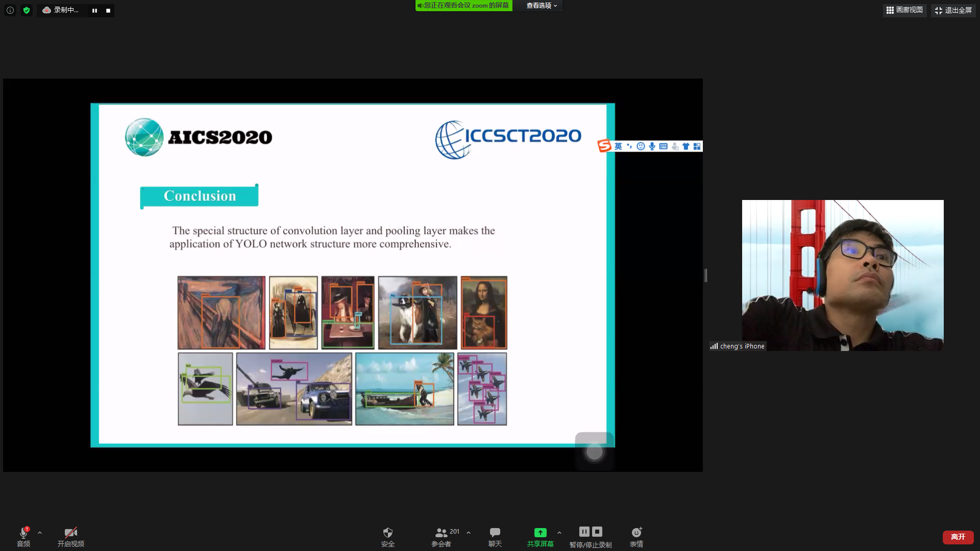Open the Sogou soft keyboard icon

click(663, 146)
